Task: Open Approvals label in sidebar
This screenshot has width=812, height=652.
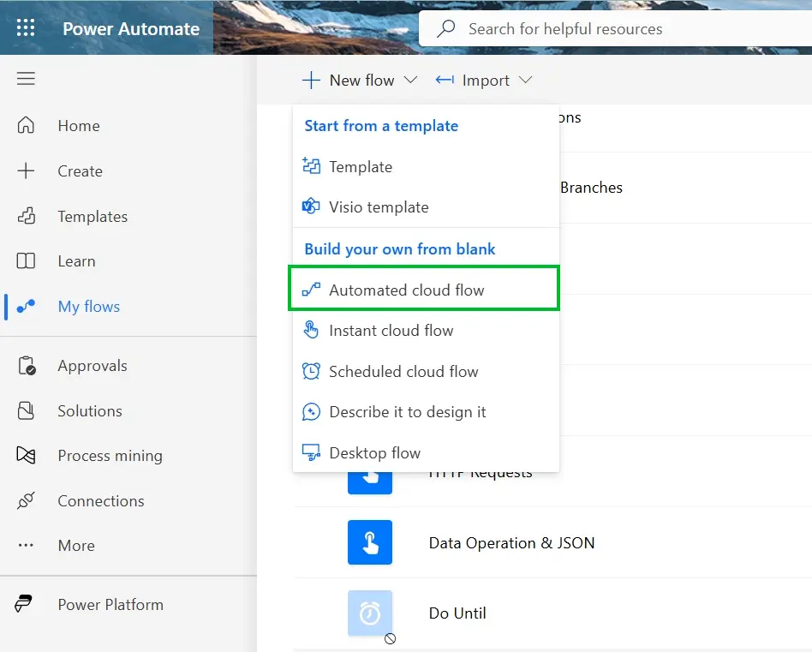Action: (93, 366)
